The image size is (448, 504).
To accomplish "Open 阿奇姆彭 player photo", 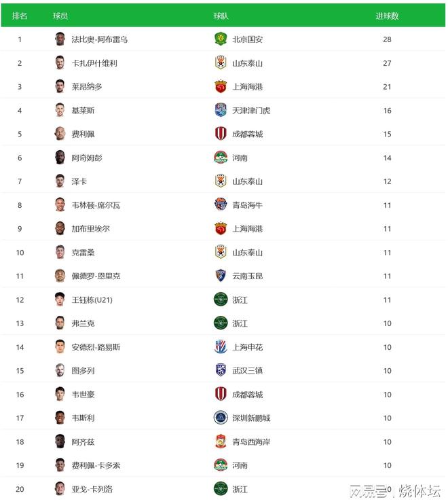I will click(60, 158).
